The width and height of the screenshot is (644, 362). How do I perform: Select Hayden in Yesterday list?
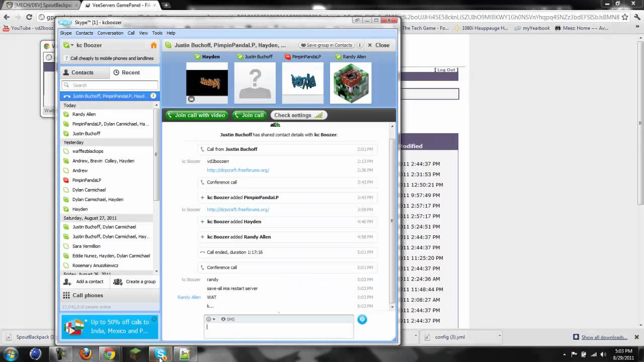point(107,209)
